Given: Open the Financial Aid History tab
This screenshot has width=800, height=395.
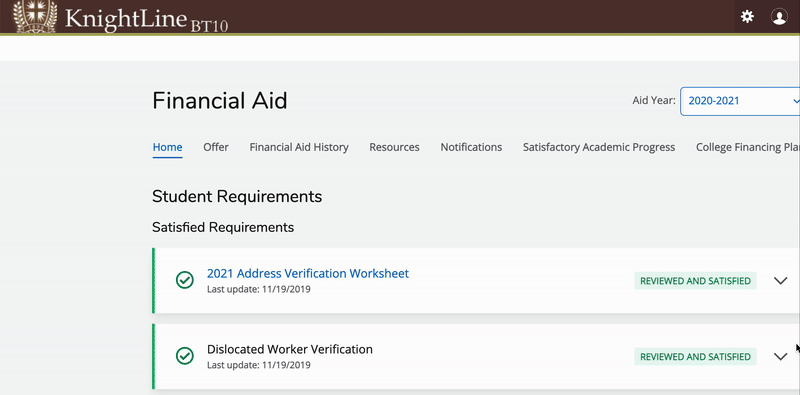Looking at the screenshot, I should (299, 147).
